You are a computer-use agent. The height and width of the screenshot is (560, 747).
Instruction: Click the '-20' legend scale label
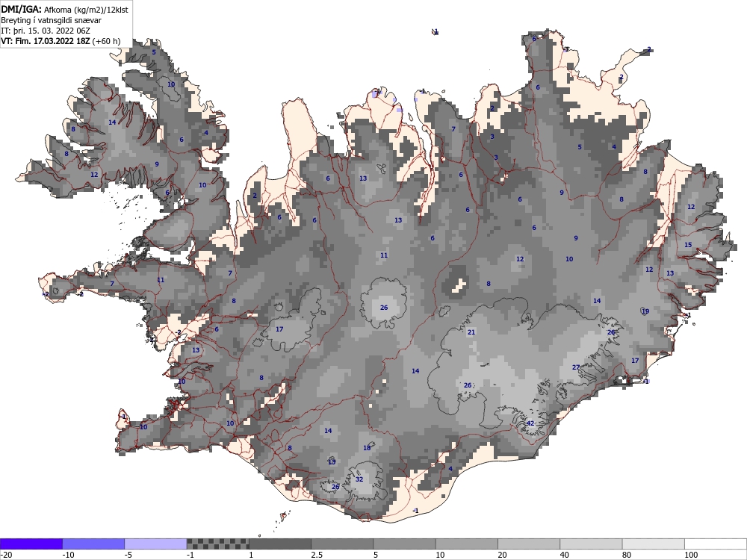6,555
